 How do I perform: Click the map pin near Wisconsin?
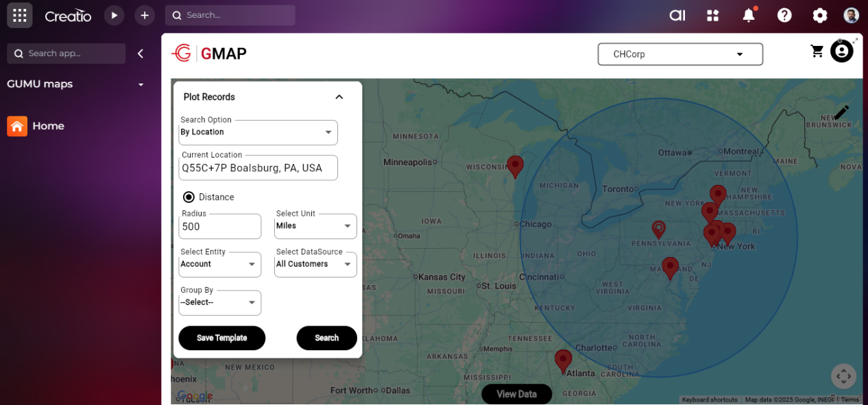point(515,167)
